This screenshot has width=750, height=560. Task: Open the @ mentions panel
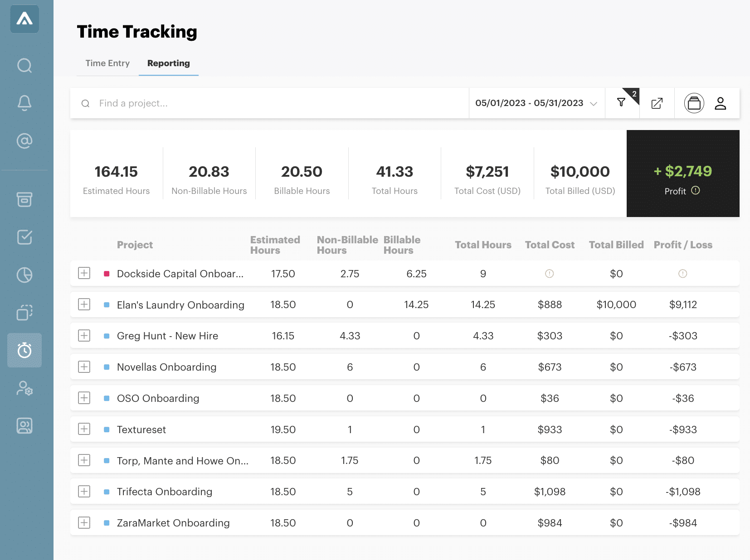tap(24, 140)
